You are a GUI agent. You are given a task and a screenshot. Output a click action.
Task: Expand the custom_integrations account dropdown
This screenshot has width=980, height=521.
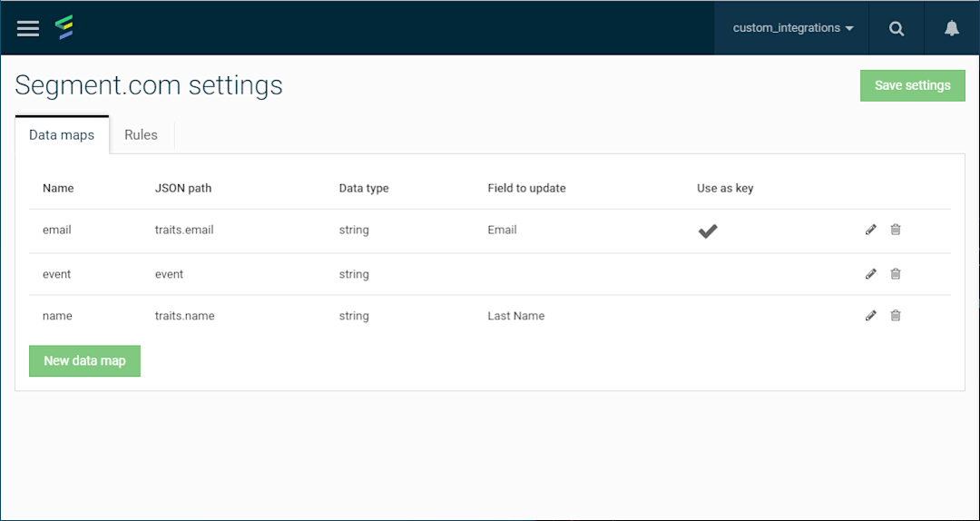pyautogui.click(x=793, y=28)
